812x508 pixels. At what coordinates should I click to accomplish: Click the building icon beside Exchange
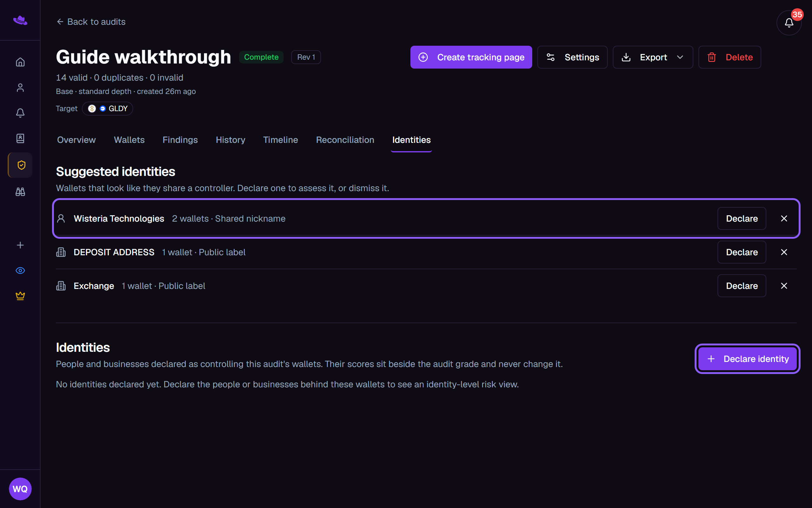click(61, 286)
